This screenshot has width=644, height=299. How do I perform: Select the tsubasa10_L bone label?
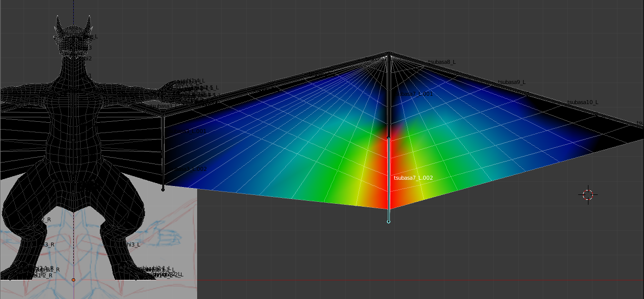(583, 102)
